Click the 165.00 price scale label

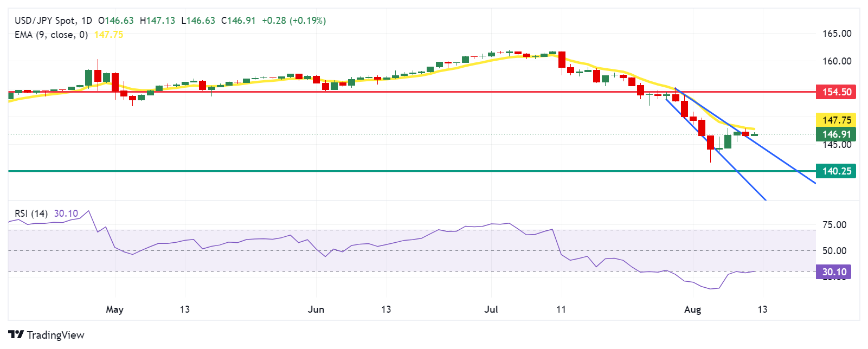(x=837, y=34)
